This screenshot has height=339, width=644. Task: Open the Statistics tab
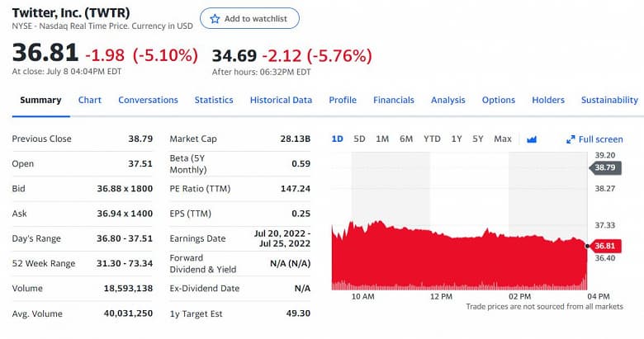pos(214,100)
